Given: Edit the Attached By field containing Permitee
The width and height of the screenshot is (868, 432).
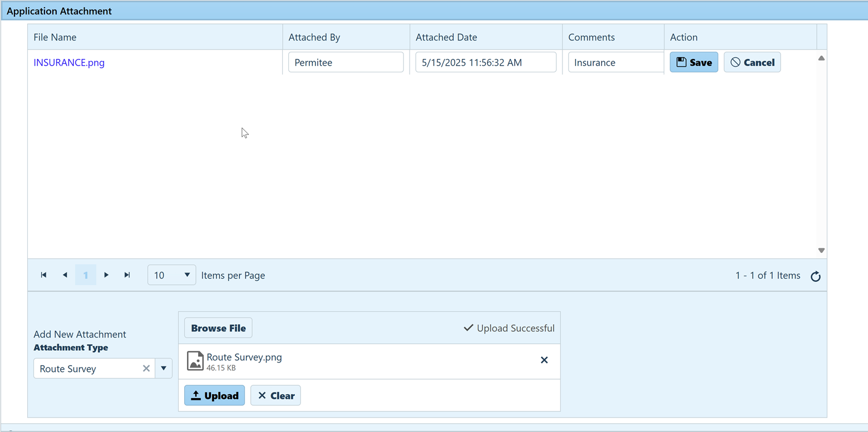Looking at the screenshot, I should click(x=346, y=62).
